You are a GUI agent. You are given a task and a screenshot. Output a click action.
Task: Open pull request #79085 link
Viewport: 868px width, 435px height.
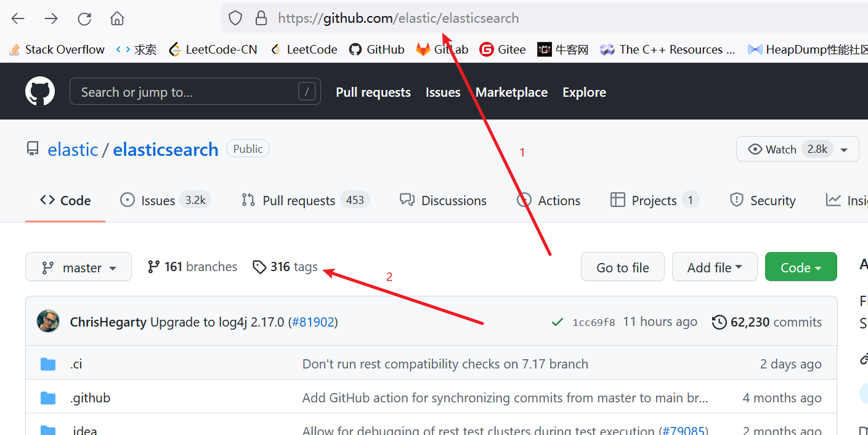point(684,430)
